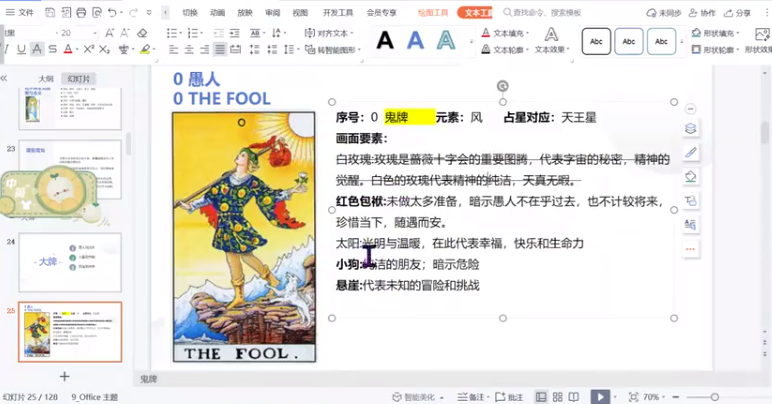Screen dimensions: 772x404
Task: Toggle justify alignment
Action: (220, 49)
